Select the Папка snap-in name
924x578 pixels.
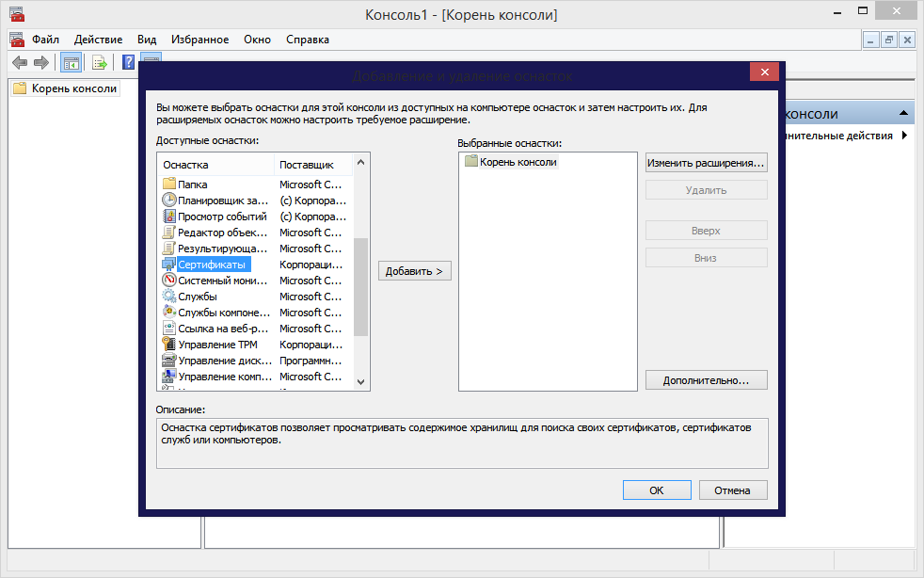192,185
